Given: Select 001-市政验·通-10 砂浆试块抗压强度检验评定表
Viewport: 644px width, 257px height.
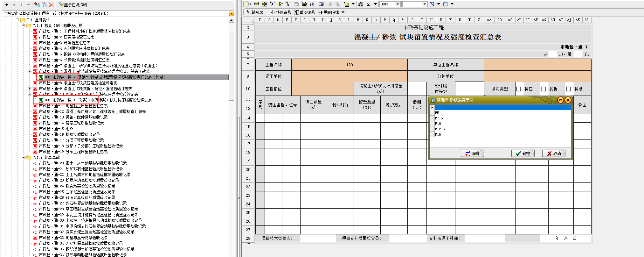Looking at the screenshot, I should [98, 100].
